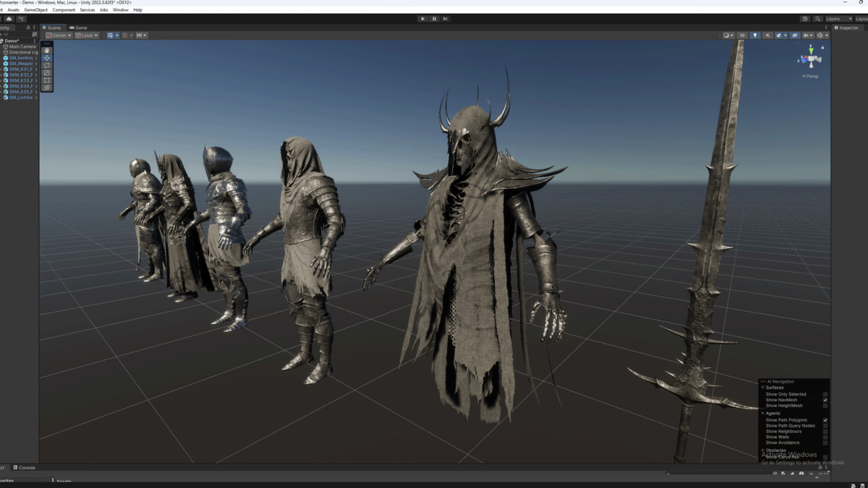
Task: Open grid visibility dropdown arrow
Action: pos(117,35)
